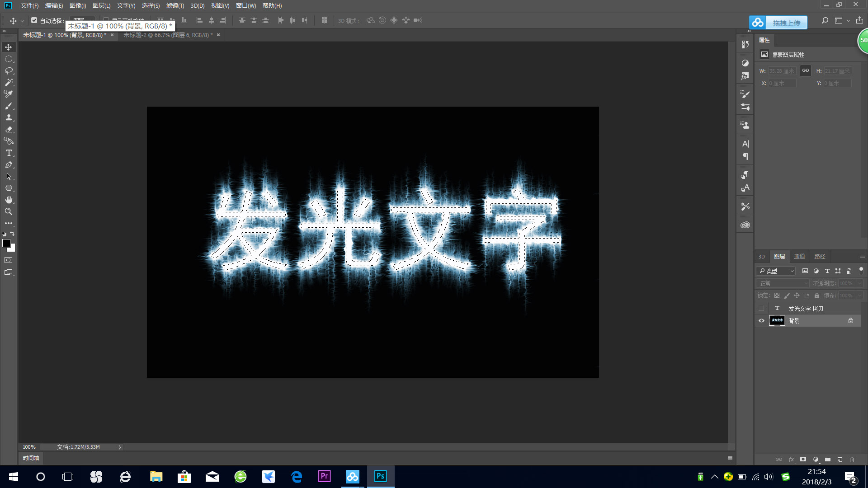This screenshot has width=868, height=488.
Task: Enable the 自动选择 checkbox in options bar
Action: pos(34,20)
